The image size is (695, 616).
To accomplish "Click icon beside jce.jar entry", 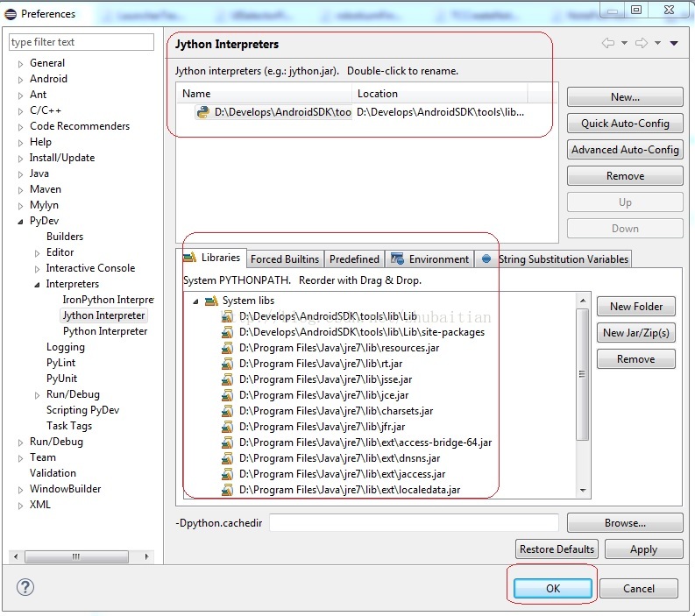I will (227, 395).
